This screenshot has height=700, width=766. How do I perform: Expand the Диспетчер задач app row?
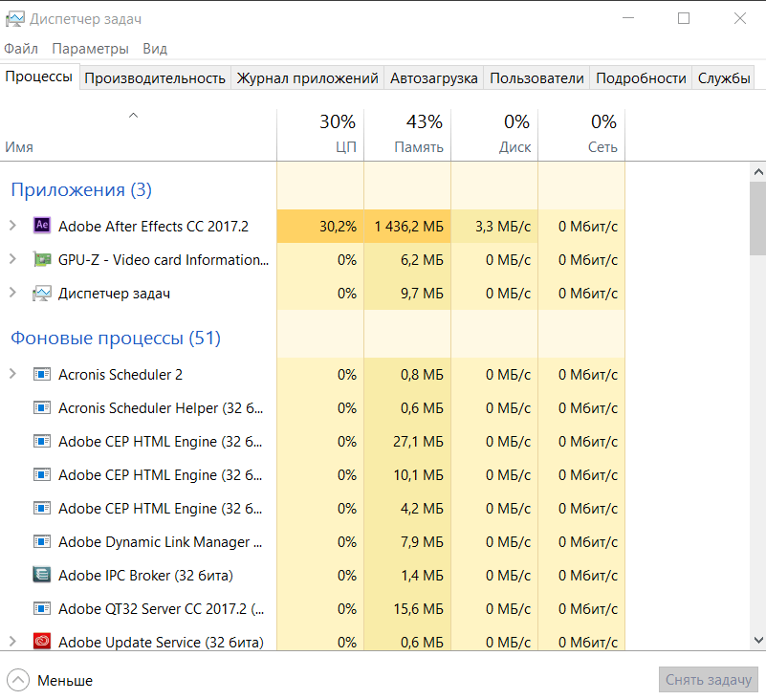pyautogui.click(x=12, y=293)
